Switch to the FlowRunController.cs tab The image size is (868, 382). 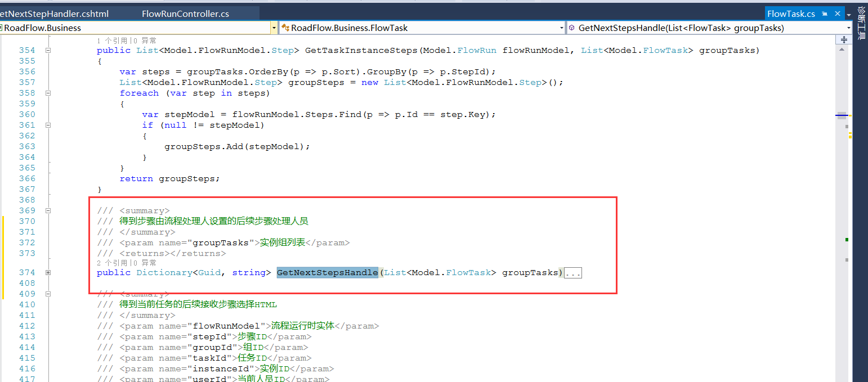185,14
